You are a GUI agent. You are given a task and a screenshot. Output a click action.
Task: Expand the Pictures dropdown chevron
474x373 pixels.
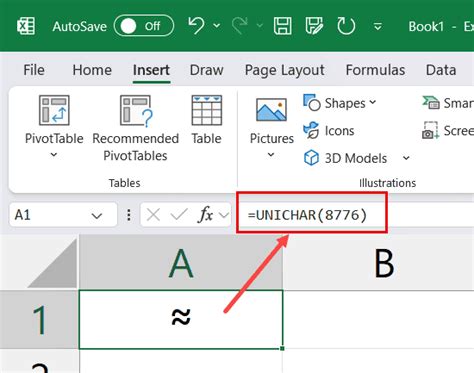271,155
